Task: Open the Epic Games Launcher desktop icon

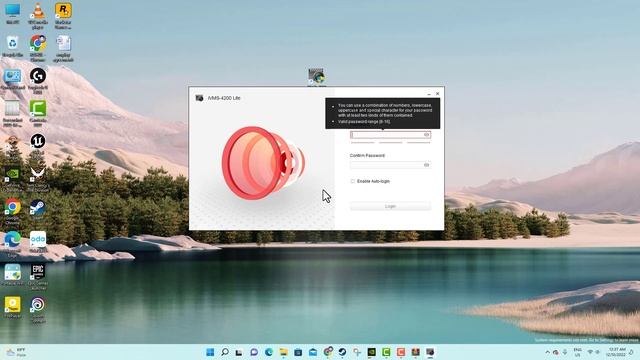Action: (38, 276)
